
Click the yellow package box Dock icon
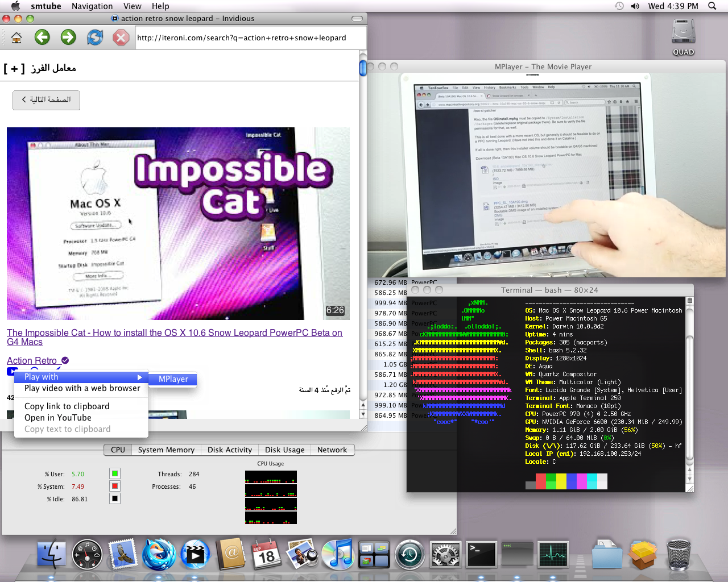pos(643,555)
